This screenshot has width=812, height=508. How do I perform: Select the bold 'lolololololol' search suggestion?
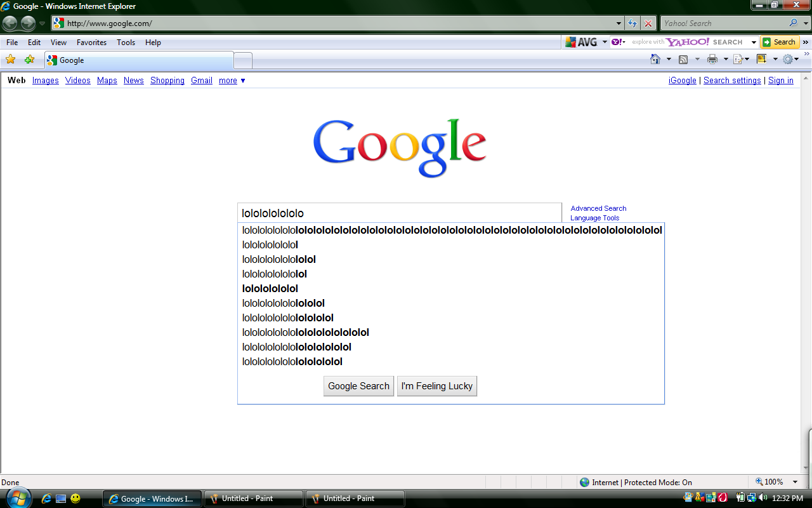click(x=270, y=288)
